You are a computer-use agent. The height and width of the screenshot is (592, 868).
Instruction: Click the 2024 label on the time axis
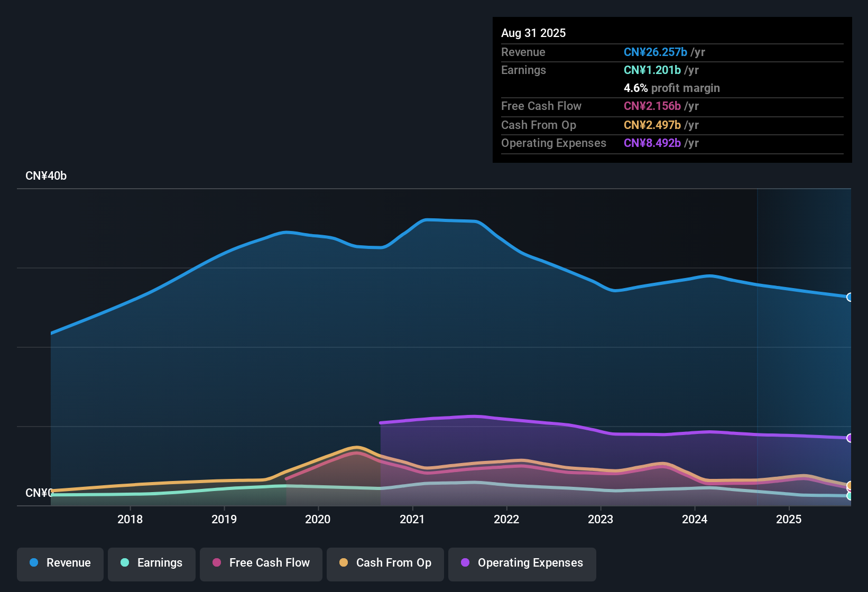[x=695, y=519]
